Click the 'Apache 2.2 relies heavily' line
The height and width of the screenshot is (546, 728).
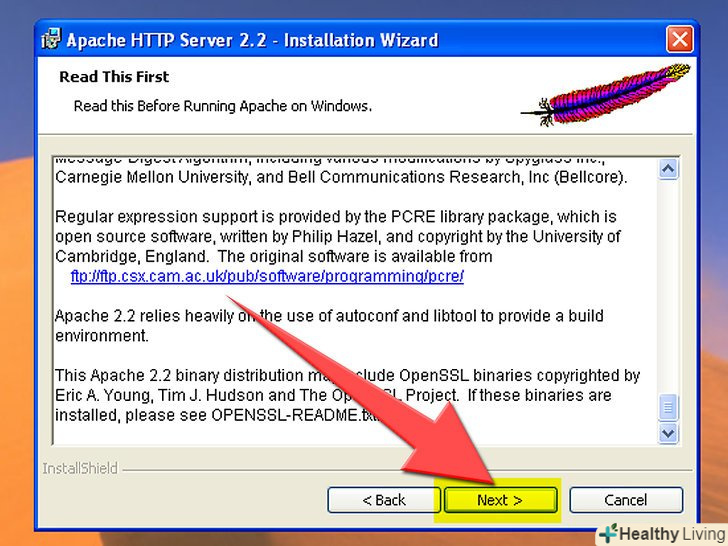(329, 316)
